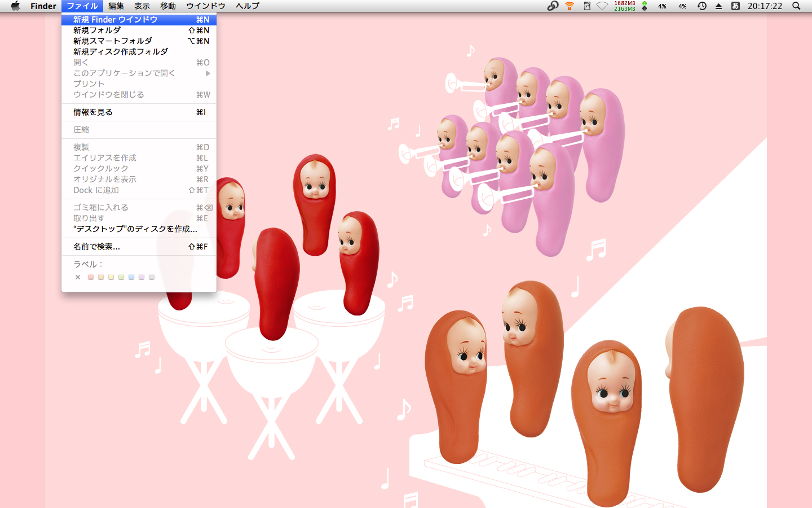Open the 移動 menu
The image size is (812, 508).
coord(168,6)
